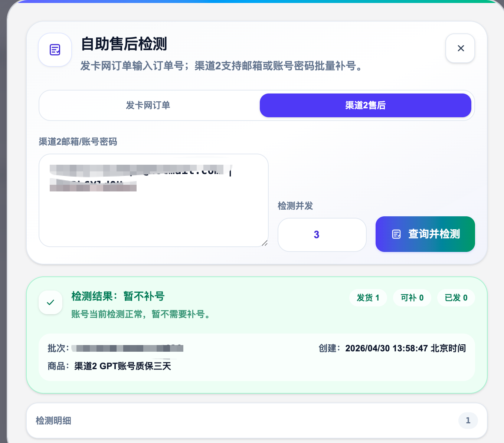504x443 pixels.
Task: Click the green checkmark result icon
Action: [50, 302]
